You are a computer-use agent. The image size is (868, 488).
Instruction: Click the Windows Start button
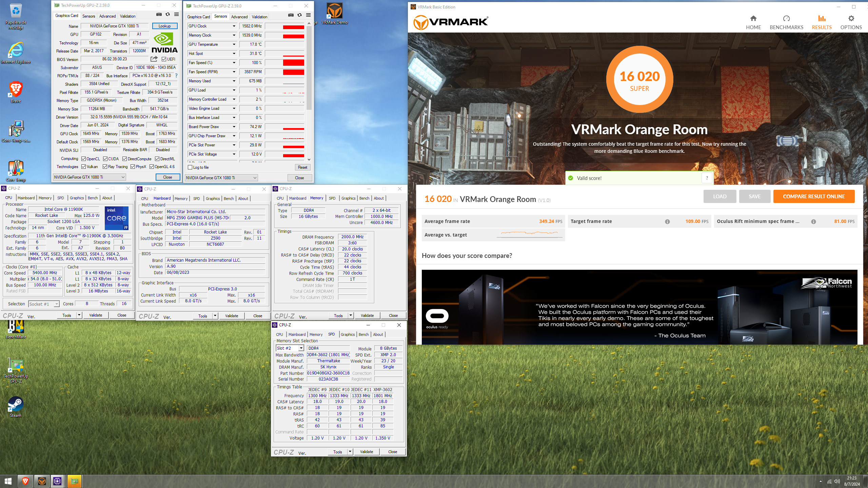(x=8, y=481)
